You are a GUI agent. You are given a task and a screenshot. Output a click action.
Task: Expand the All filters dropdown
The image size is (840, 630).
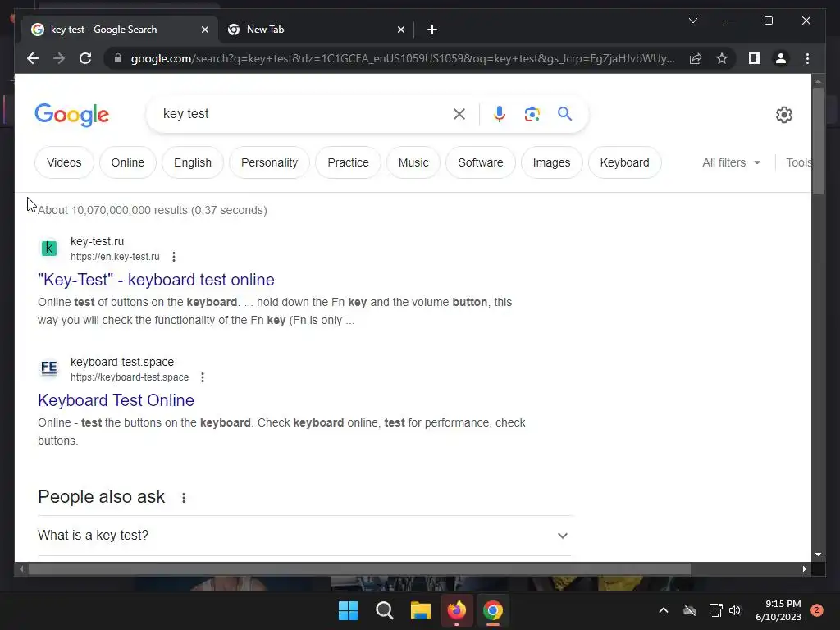coord(731,162)
